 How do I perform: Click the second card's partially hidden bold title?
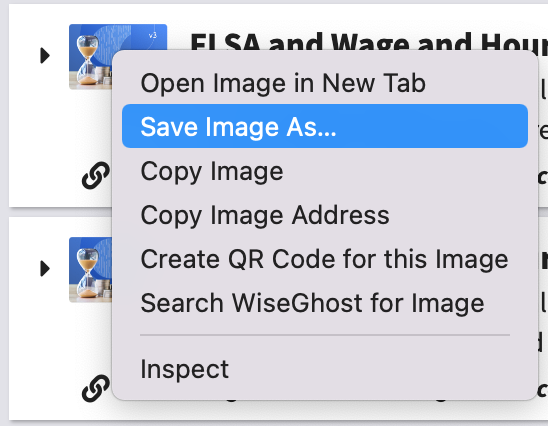(544, 260)
